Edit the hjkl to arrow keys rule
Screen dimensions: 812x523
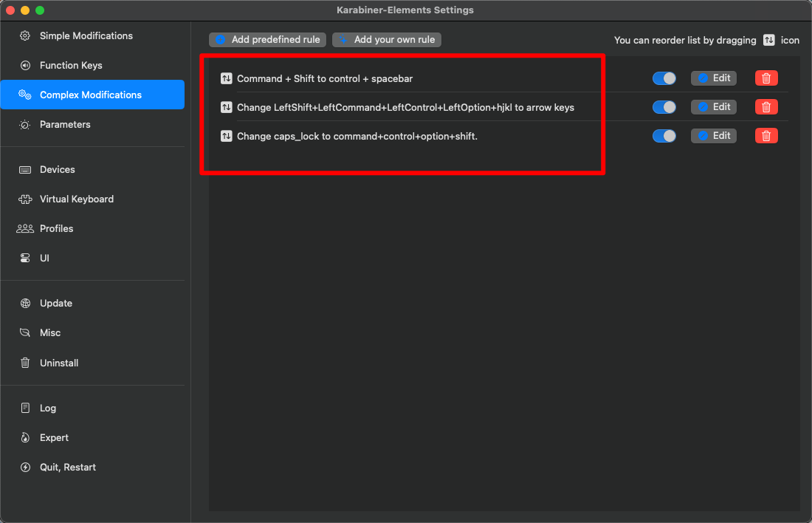tap(714, 107)
